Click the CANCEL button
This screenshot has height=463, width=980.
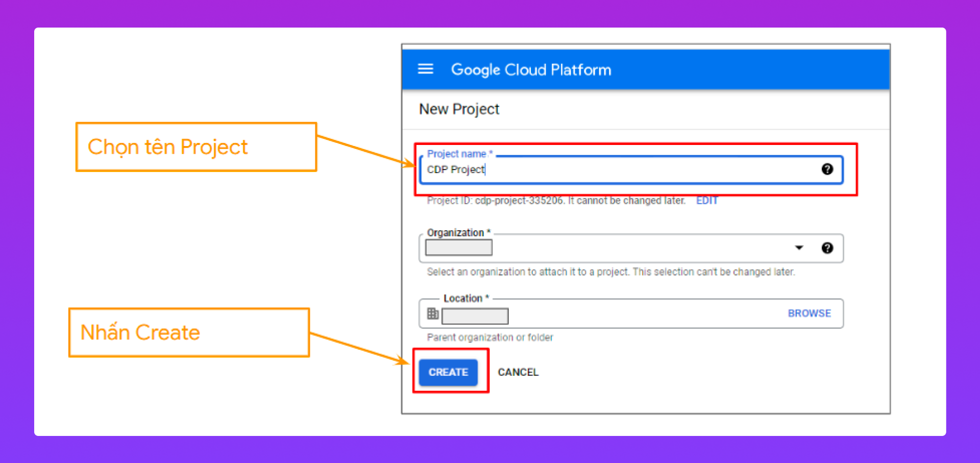[518, 372]
